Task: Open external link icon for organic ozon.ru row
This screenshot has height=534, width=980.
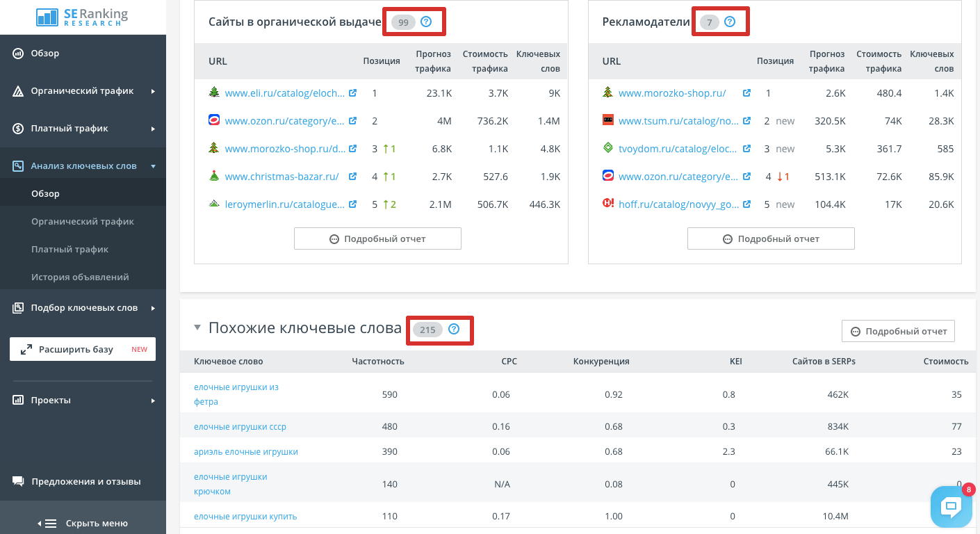Action: [352, 121]
